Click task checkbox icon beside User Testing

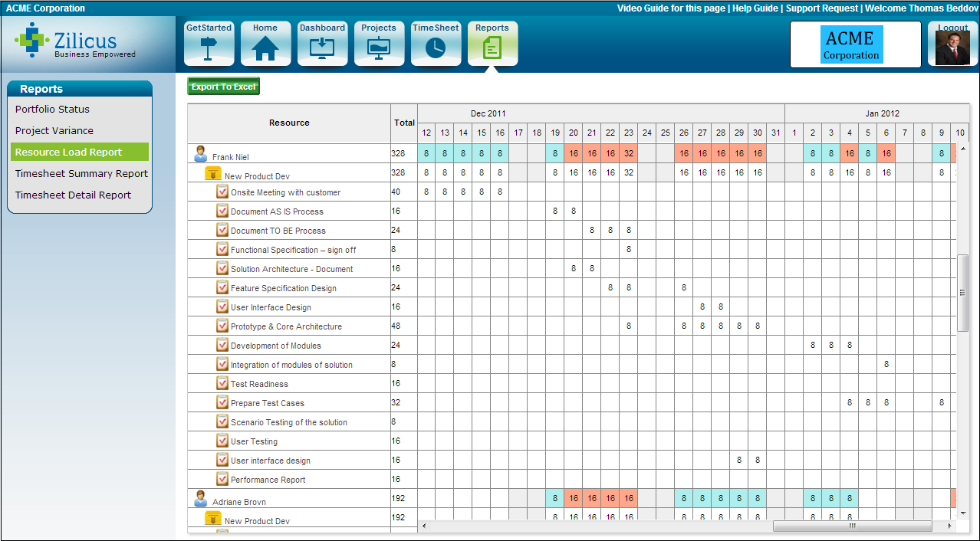[x=222, y=441]
